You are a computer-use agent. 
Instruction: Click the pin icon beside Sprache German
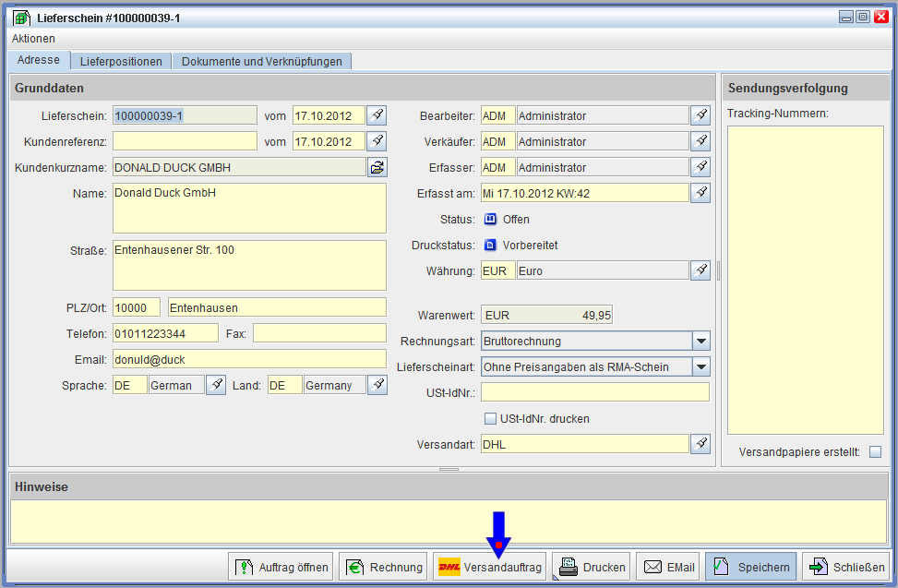[x=215, y=385]
